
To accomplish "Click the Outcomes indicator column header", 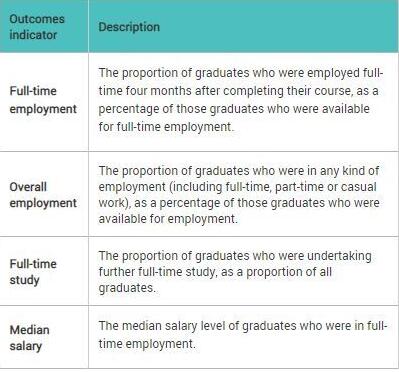I will (x=37, y=27).
